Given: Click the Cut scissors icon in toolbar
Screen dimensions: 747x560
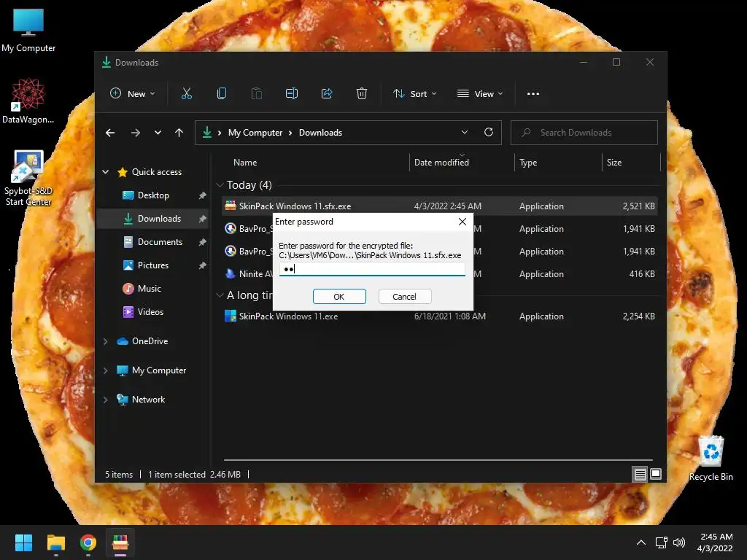Looking at the screenshot, I should [186, 94].
